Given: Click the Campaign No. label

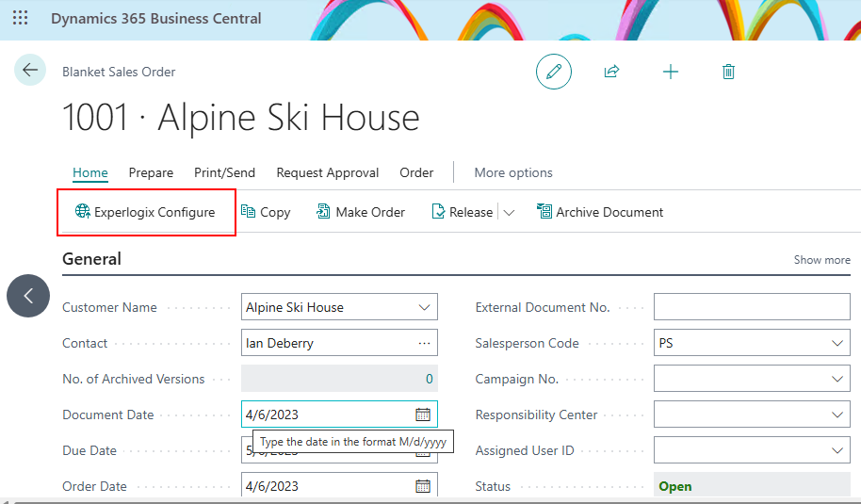Looking at the screenshot, I should (x=517, y=379).
